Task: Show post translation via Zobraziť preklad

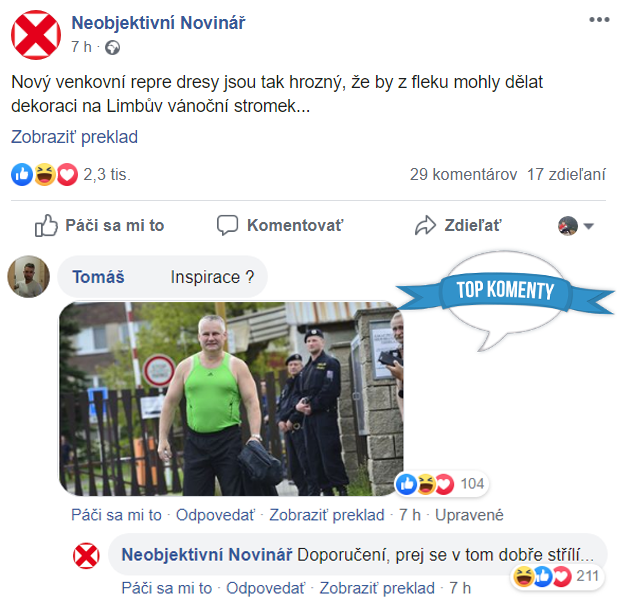Action: (74, 137)
